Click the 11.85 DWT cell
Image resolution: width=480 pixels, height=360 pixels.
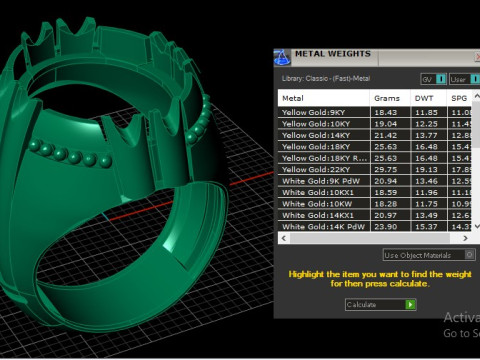429,112
